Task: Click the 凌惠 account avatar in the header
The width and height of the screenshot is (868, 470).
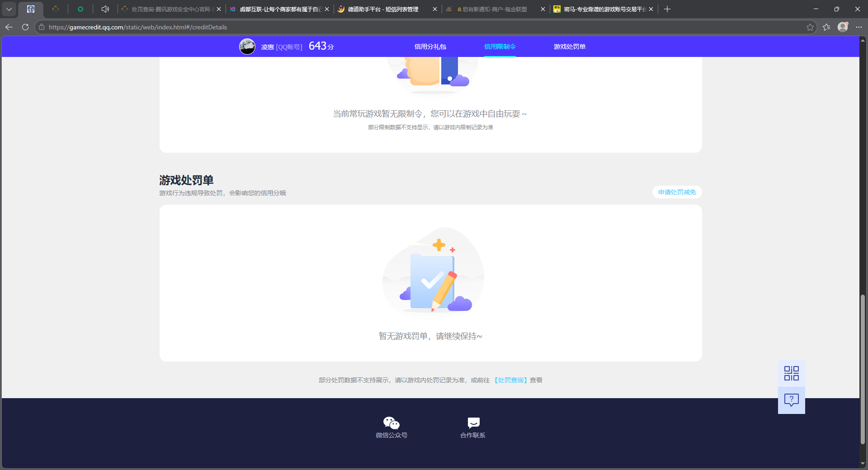Action: (247, 46)
